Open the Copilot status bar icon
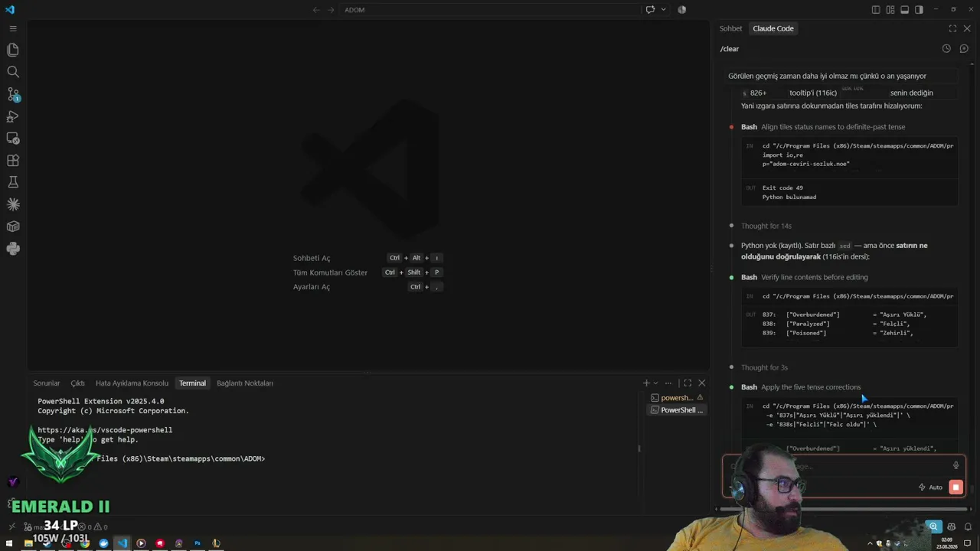 click(951, 527)
